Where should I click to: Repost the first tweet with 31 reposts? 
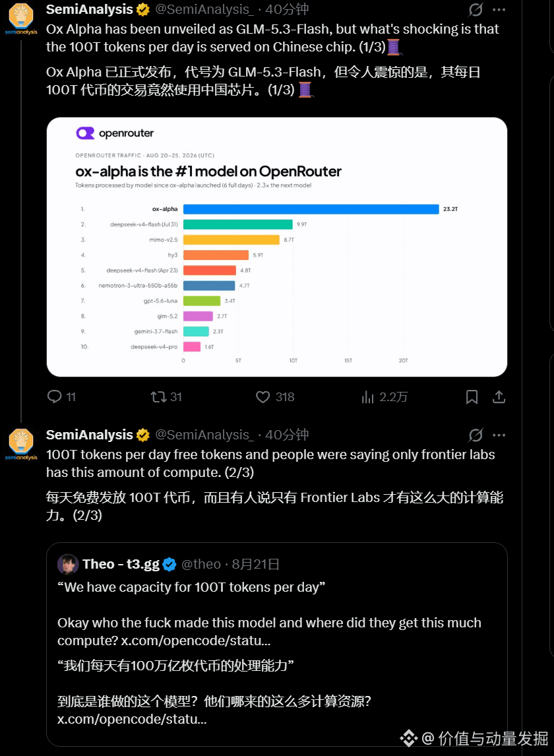tap(158, 397)
